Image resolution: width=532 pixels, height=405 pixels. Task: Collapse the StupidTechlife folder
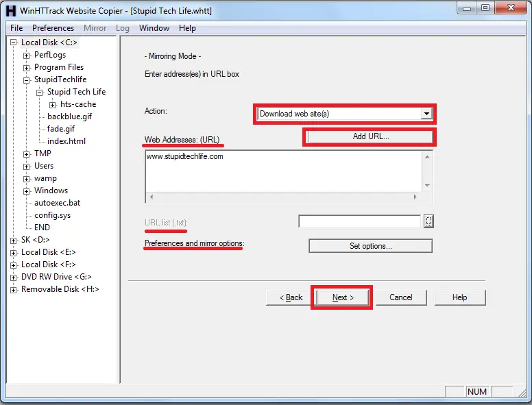pyautogui.click(x=26, y=80)
